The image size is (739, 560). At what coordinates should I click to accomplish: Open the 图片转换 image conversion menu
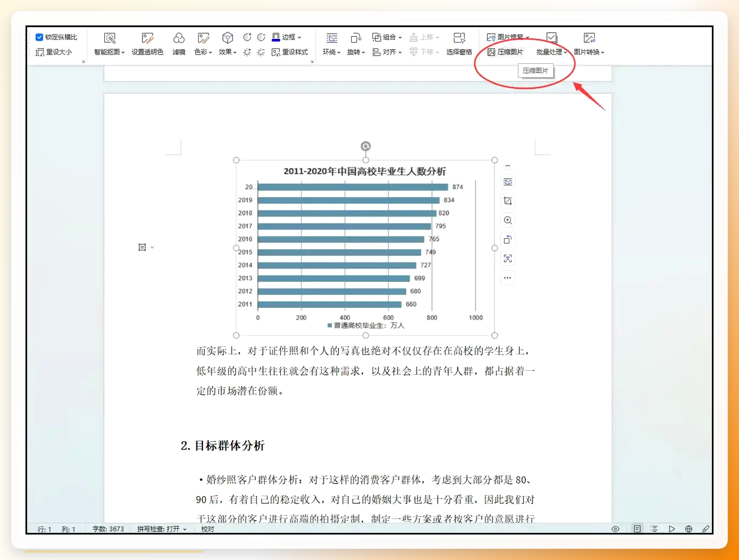(x=589, y=44)
